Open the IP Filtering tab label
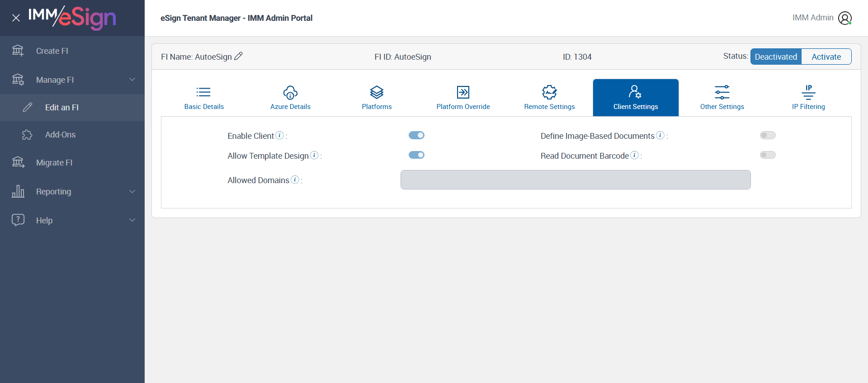868x383 pixels. [x=808, y=107]
